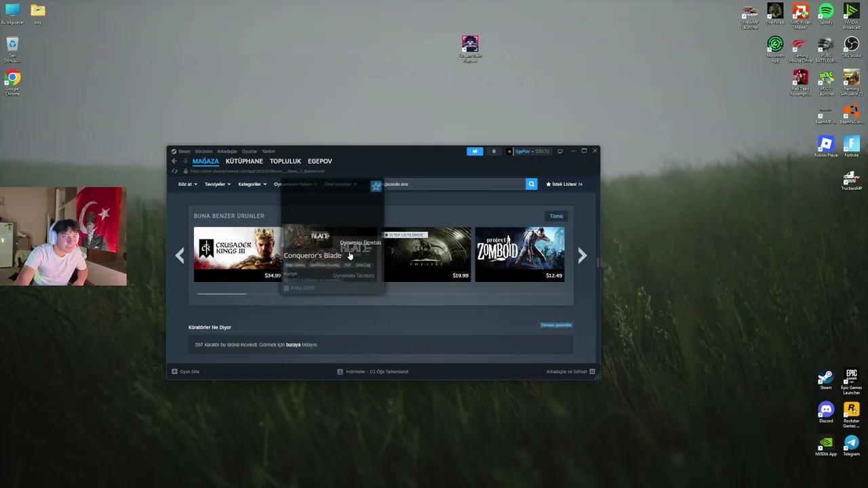Select the BeamNG.drive desktop icon
Screen dimensions: 868x488
click(x=851, y=114)
